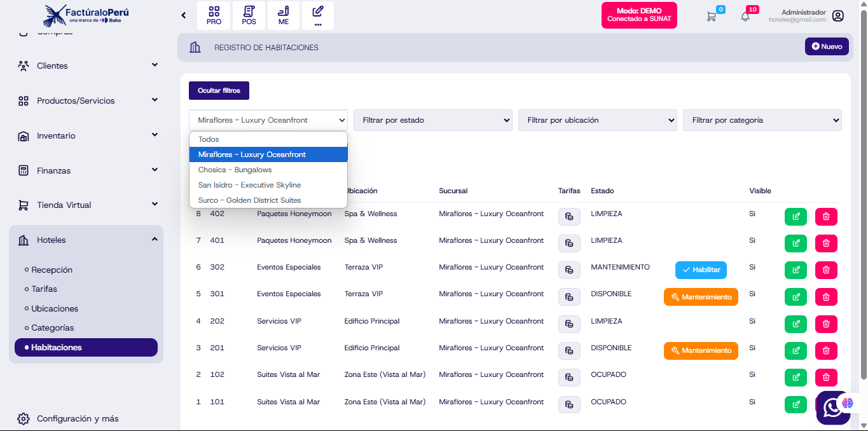Image resolution: width=868 pixels, height=431 pixels.
Task: Click Habilitar for room 302
Action: (x=700, y=270)
